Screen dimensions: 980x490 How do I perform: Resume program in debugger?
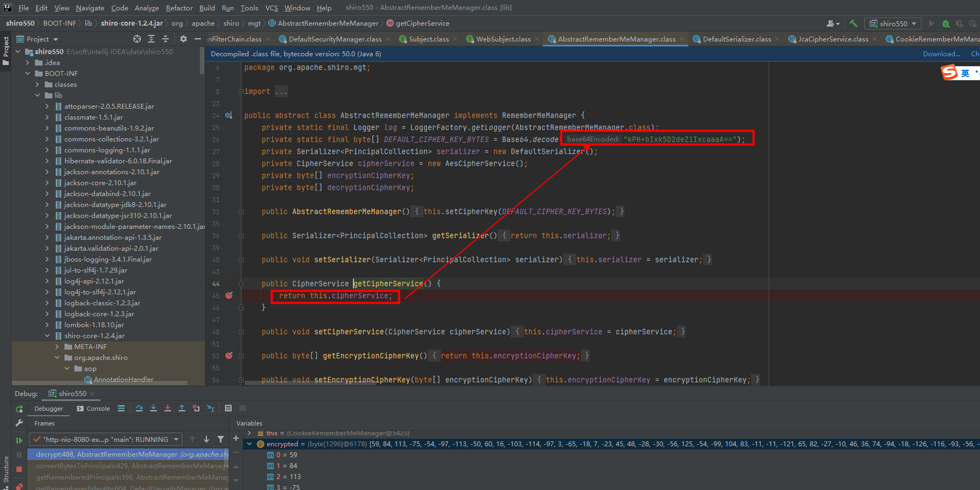click(20, 440)
